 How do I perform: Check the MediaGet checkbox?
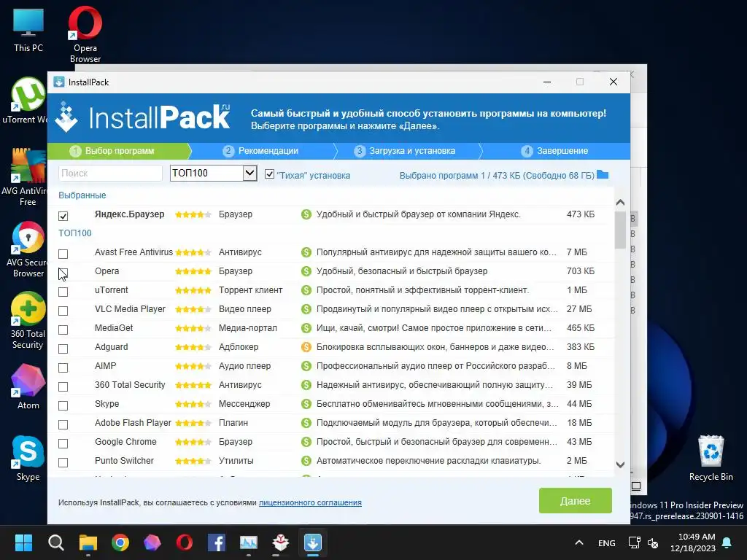pyautogui.click(x=63, y=330)
